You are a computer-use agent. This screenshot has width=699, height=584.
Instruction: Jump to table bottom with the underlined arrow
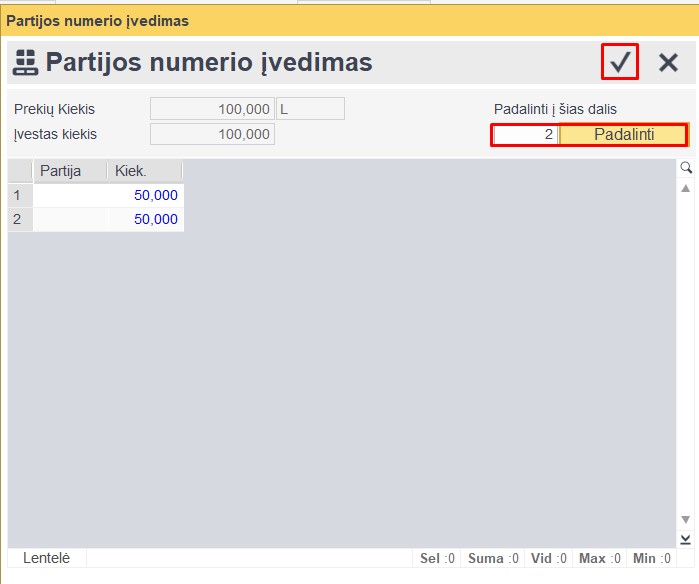point(686,539)
